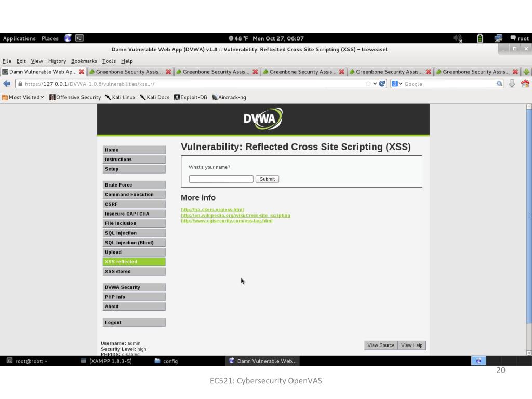Open the Command Execution page
The image size is (532, 399).
[134, 194]
